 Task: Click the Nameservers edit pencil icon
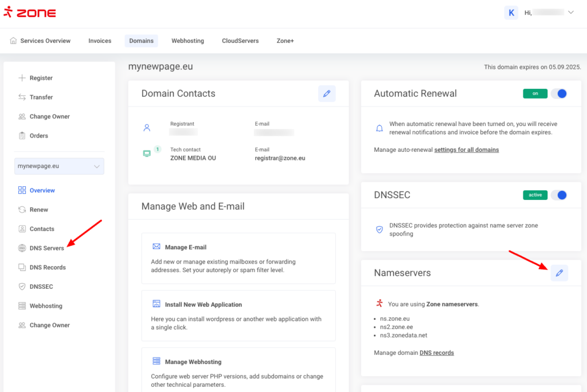(x=559, y=273)
